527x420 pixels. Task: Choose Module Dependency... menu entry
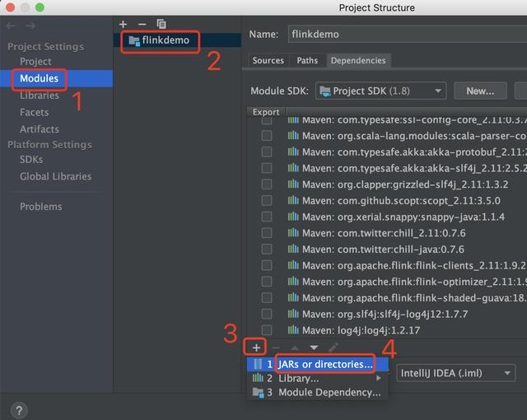click(x=318, y=392)
